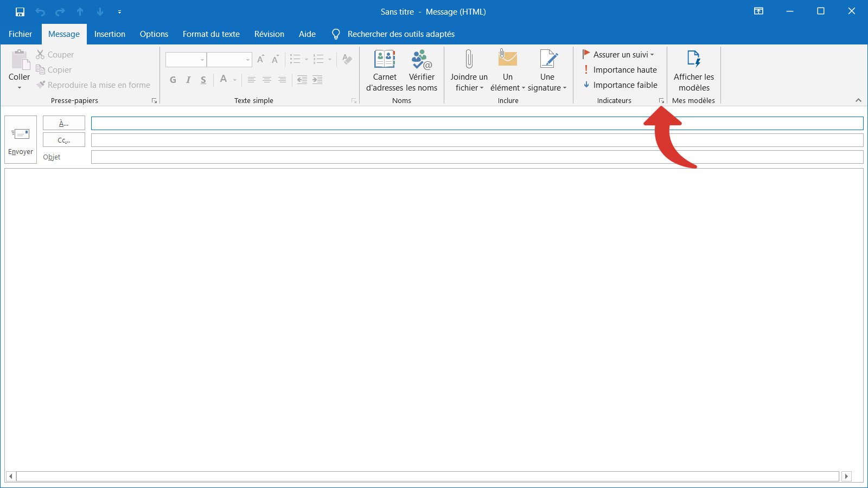The width and height of the screenshot is (868, 488).
Task: Open the Options ribbon tab
Action: click(x=154, y=34)
